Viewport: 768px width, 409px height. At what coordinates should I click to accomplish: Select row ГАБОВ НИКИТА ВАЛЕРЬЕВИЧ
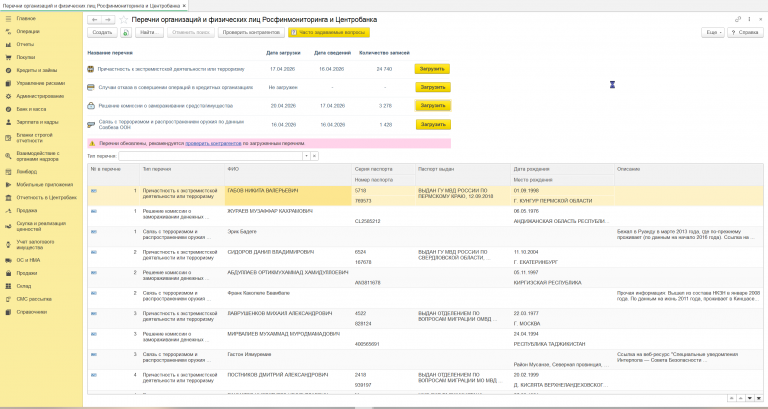pos(425,195)
